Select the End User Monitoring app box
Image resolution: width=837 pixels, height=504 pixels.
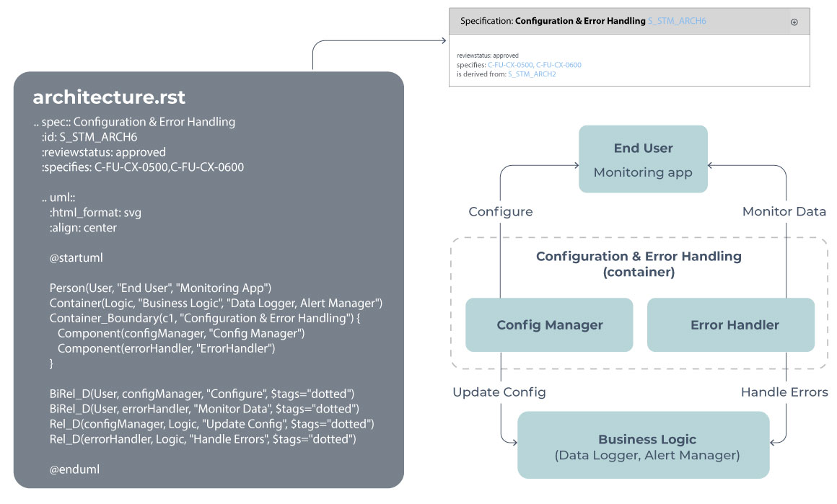[643, 159]
